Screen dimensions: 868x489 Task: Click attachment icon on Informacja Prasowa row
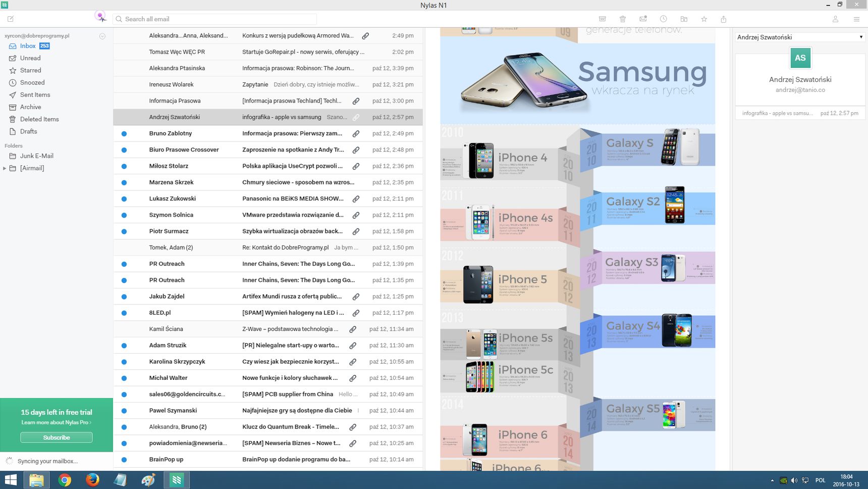[356, 101]
